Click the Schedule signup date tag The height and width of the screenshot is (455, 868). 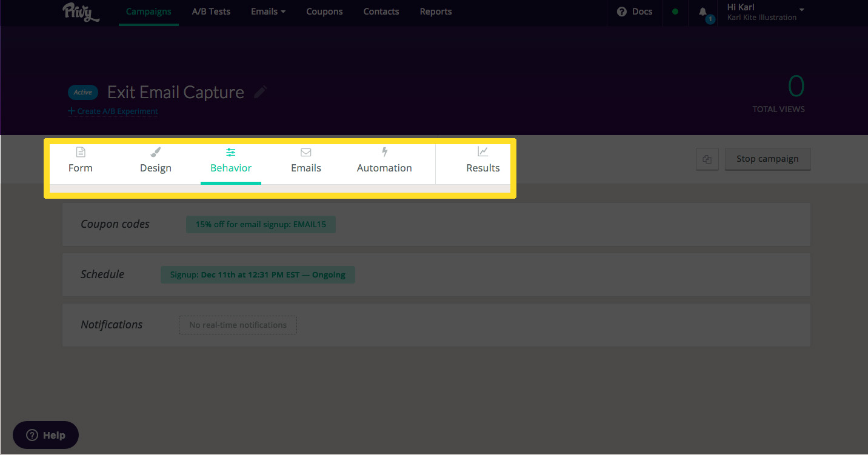[258, 274]
